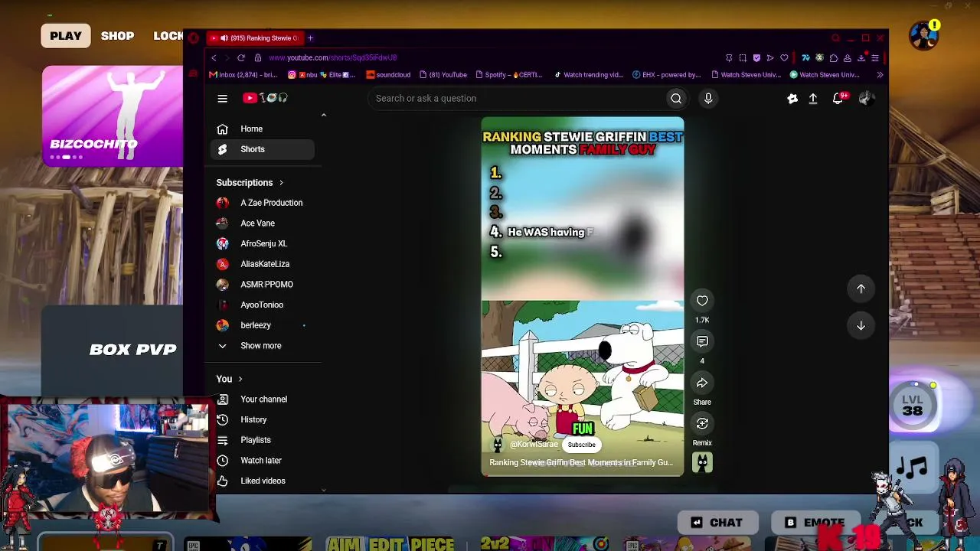Click the YouTube search input field
Viewport: 980px width, 551px height.
click(518, 98)
